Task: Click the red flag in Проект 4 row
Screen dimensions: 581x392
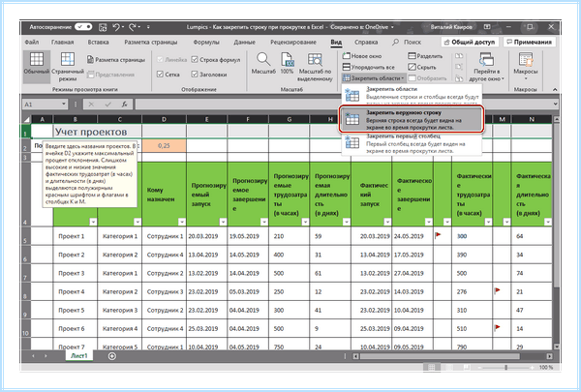Action: (498, 290)
